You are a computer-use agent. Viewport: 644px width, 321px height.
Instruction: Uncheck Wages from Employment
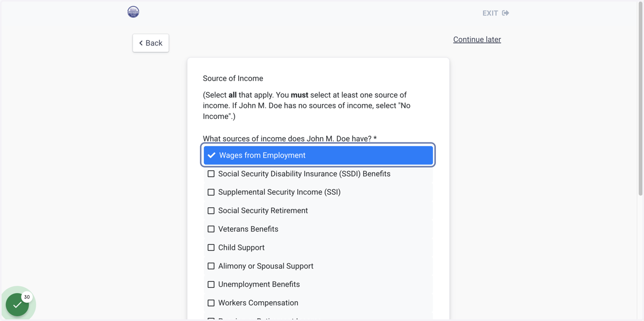tap(318, 155)
